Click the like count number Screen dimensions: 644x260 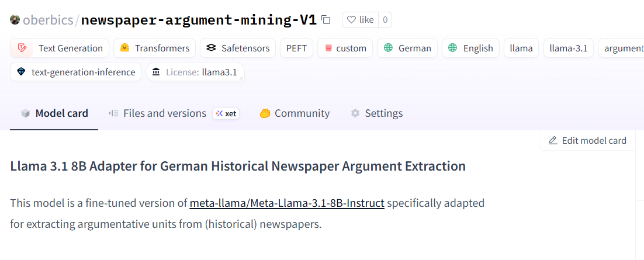(x=385, y=20)
